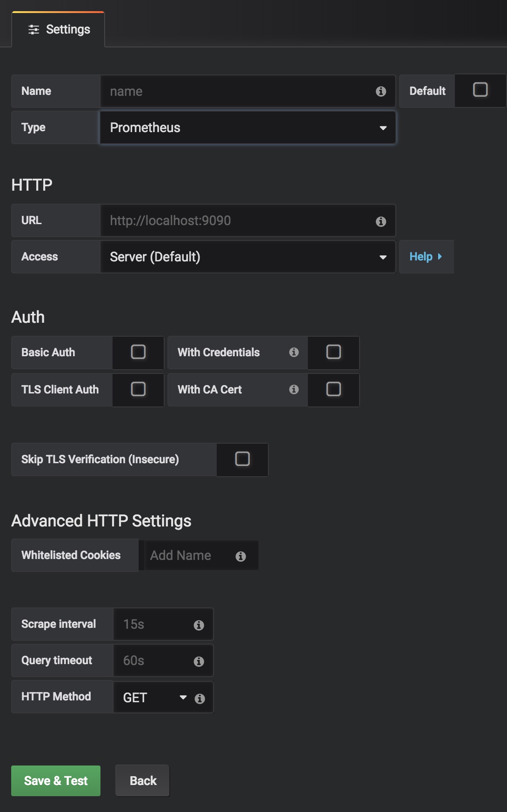This screenshot has height=812, width=507.
Task: Open the Type dropdown showing Prometheus
Action: click(248, 127)
